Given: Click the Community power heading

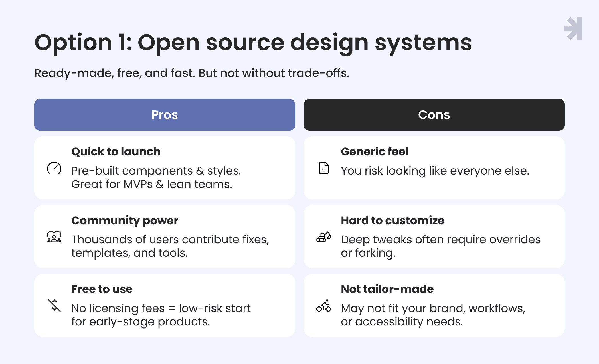Looking at the screenshot, I should 125,220.
